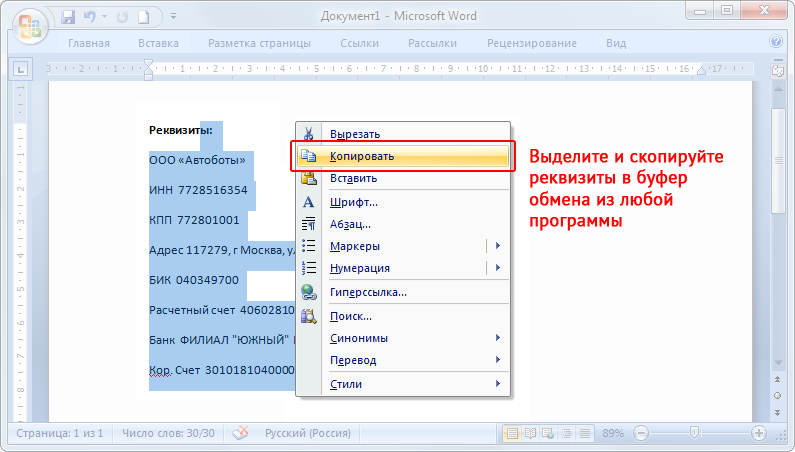795x452 pixels.
Task: Expand the Нумерация submenu arrow
Action: 498,268
